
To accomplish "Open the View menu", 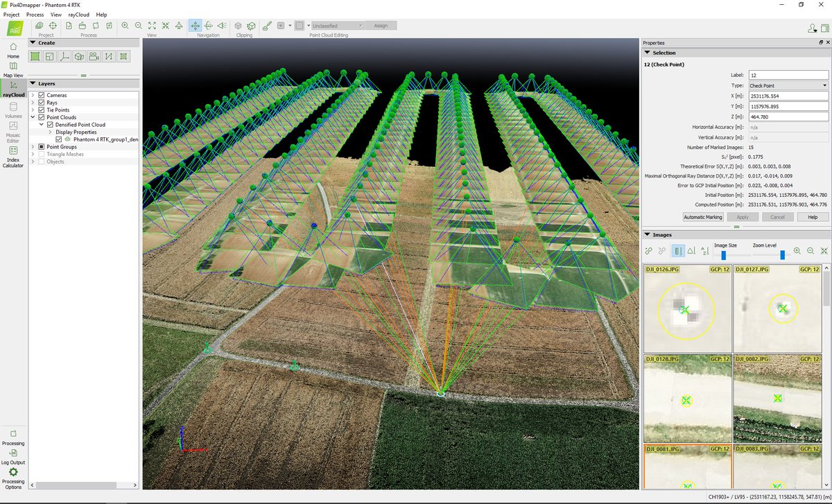I will pyautogui.click(x=55, y=14).
